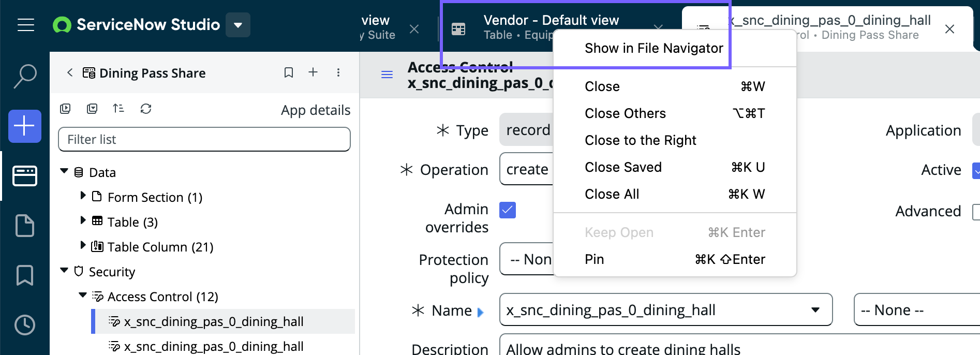Click the Type field showing record
This screenshot has width=980, height=355.
(527, 129)
